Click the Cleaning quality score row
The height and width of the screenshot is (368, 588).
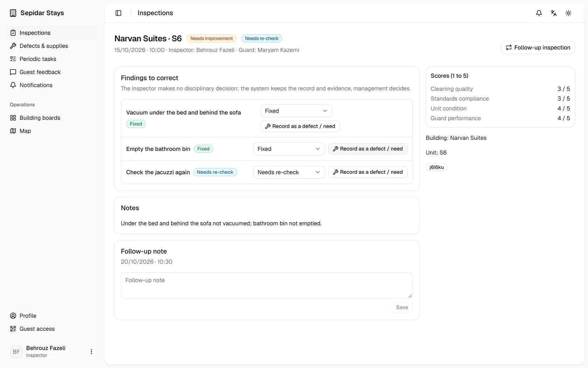pyautogui.click(x=500, y=89)
